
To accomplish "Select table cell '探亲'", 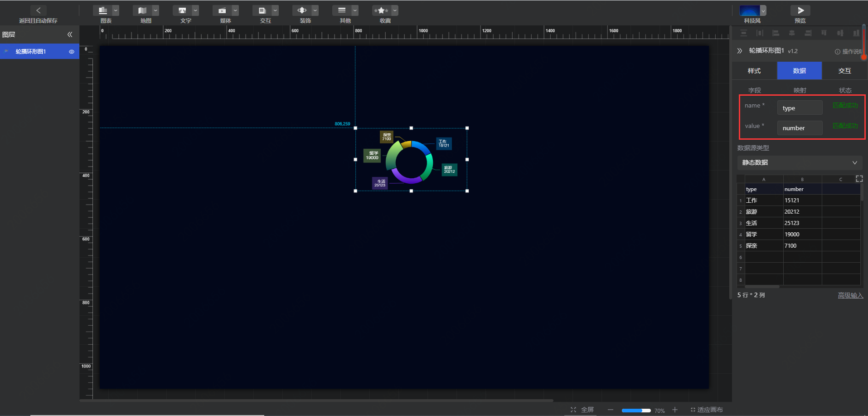I will (x=764, y=245).
